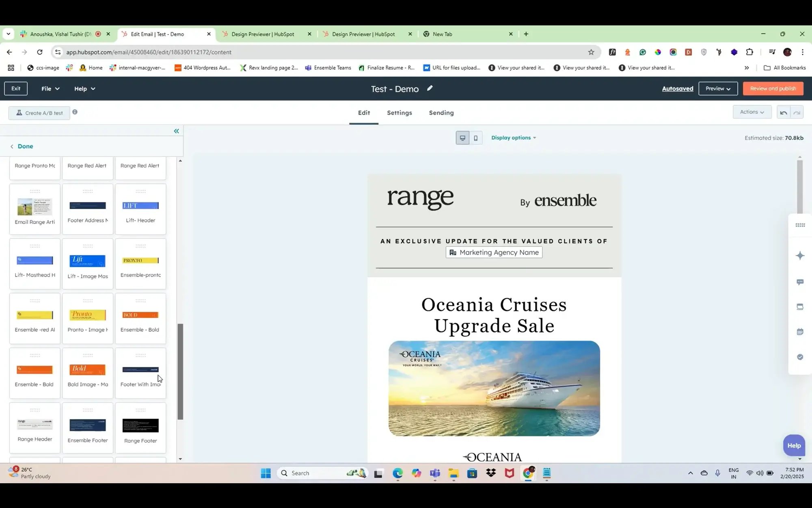
Task: Open the AI sparkle assistant icon
Action: (800, 256)
